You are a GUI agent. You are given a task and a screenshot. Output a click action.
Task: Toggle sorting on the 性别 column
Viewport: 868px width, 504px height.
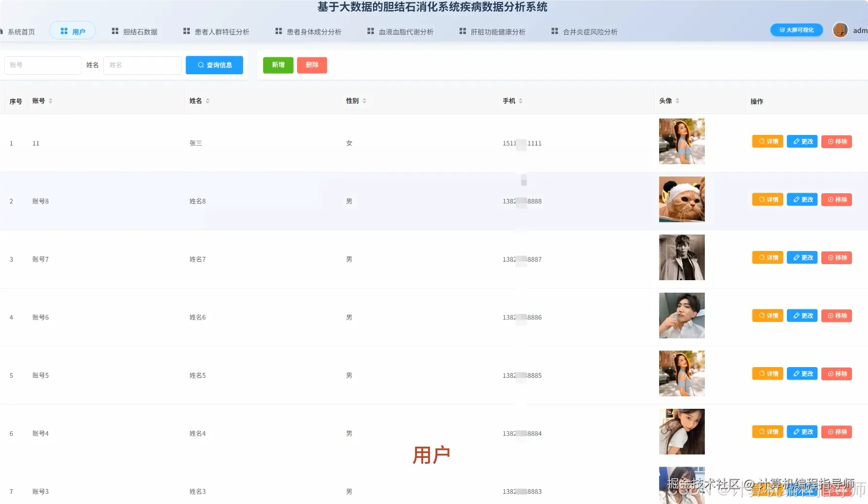click(x=365, y=101)
